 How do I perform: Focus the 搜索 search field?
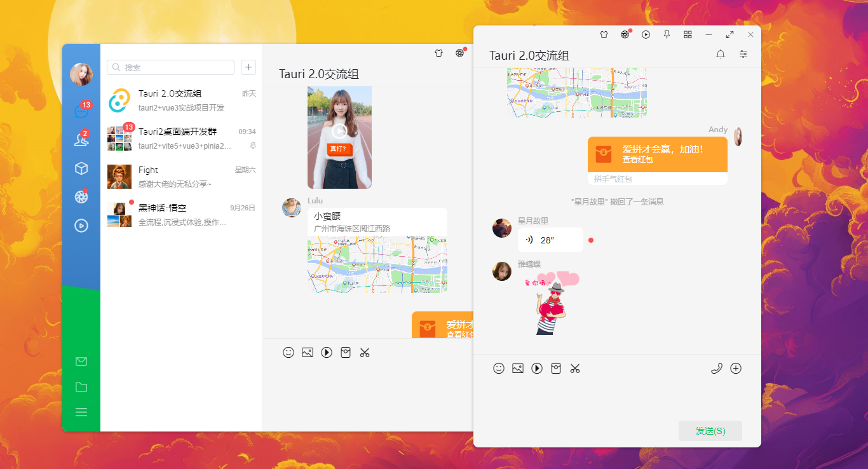point(170,67)
